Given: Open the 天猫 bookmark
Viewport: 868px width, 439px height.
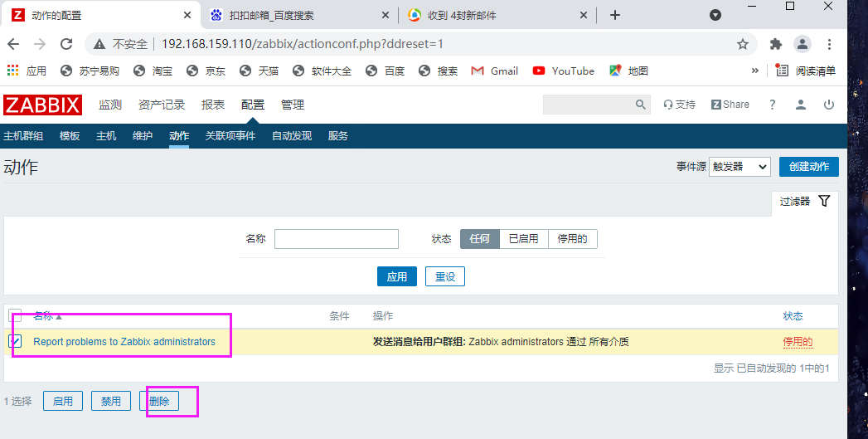Looking at the screenshot, I should click(x=259, y=71).
